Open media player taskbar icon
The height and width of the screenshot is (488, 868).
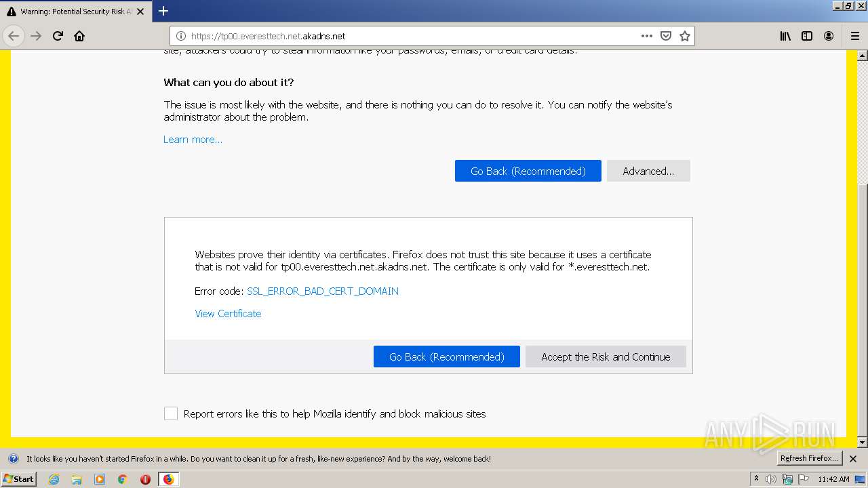(100, 479)
